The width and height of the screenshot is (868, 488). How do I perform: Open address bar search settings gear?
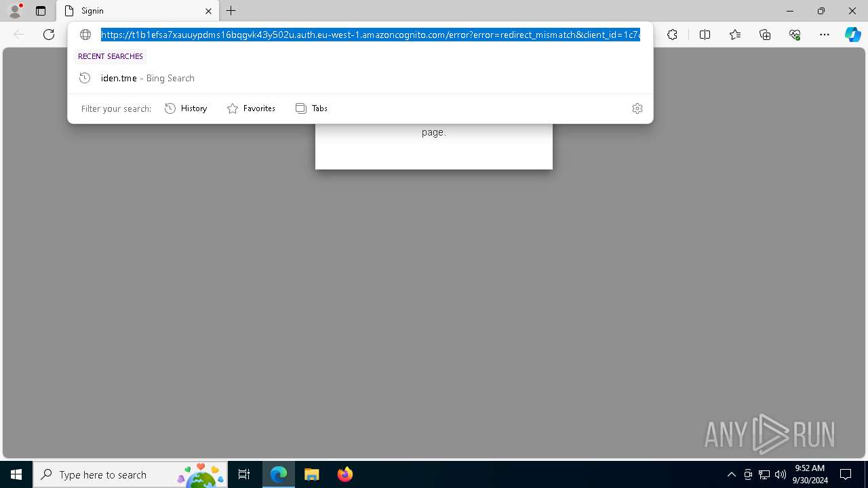point(637,108)
